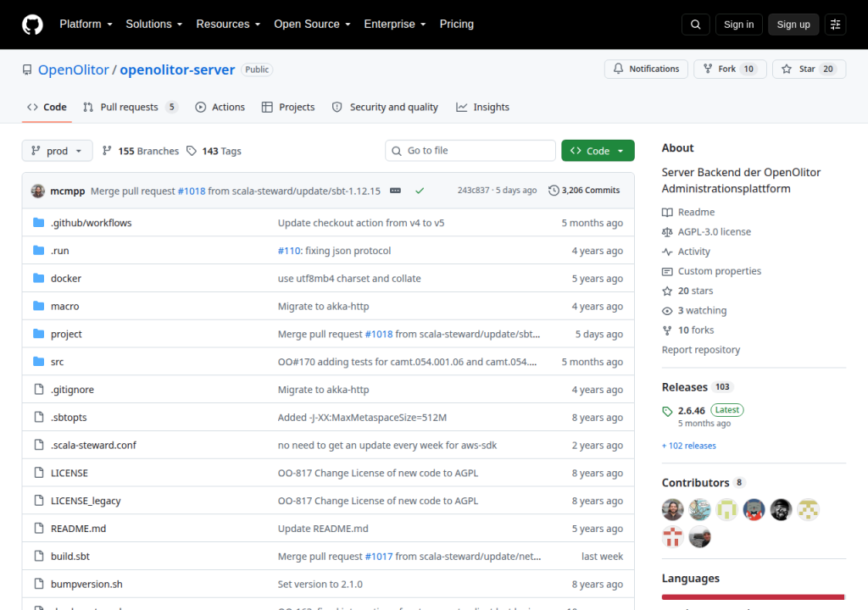Click the commit status green checkmark icon
868x610 pixels.
click(x=420, y=191)
